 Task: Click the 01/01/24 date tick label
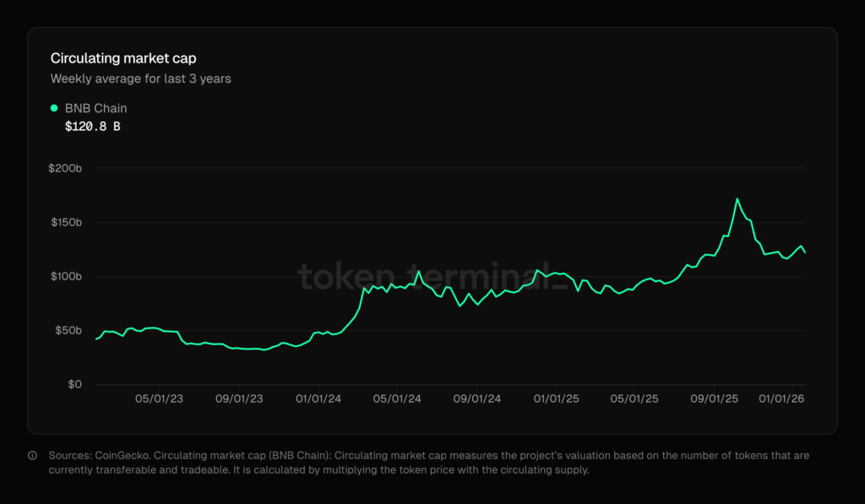pos(318,398)
